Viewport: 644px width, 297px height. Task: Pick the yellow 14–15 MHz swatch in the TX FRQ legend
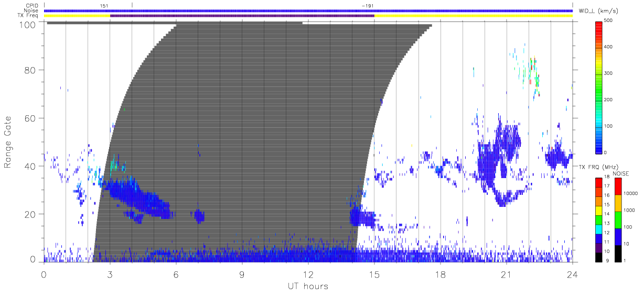tap(599, 211)
